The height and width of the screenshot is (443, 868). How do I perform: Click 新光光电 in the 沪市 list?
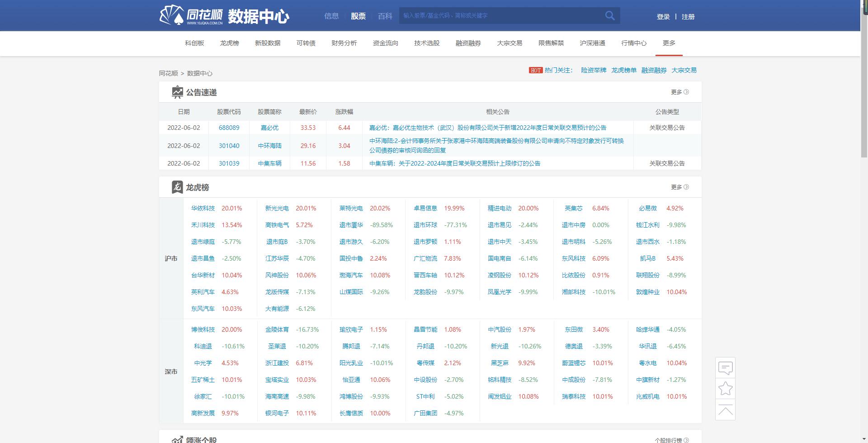click(x=277, y=208)
